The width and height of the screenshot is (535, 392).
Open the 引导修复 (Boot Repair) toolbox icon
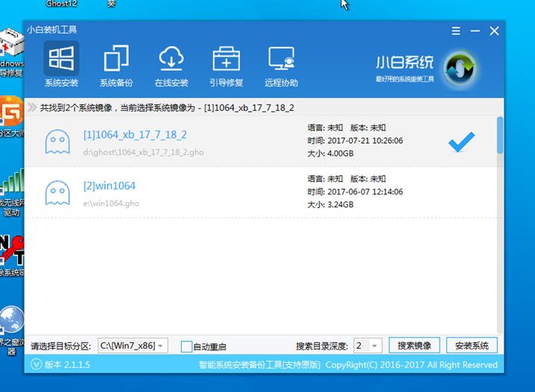(226, 65)
